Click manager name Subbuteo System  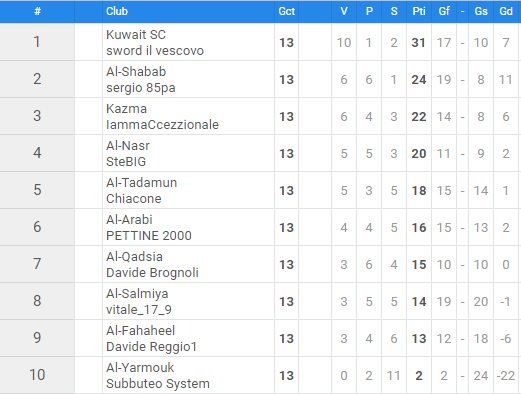[158, 384]
